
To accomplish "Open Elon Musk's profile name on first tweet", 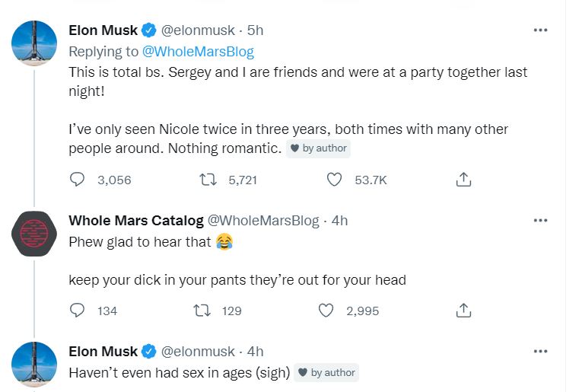I will (x=103, y=30).
